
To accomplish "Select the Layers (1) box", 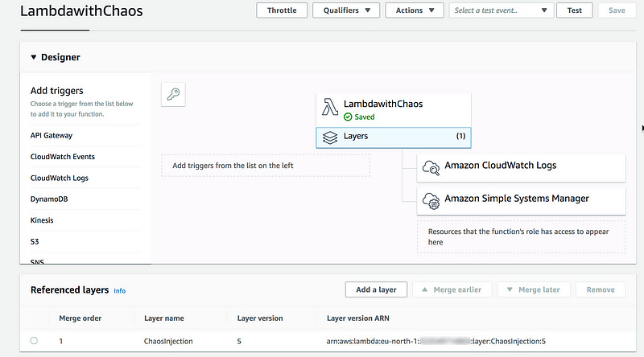I will (x=394, y=137).
